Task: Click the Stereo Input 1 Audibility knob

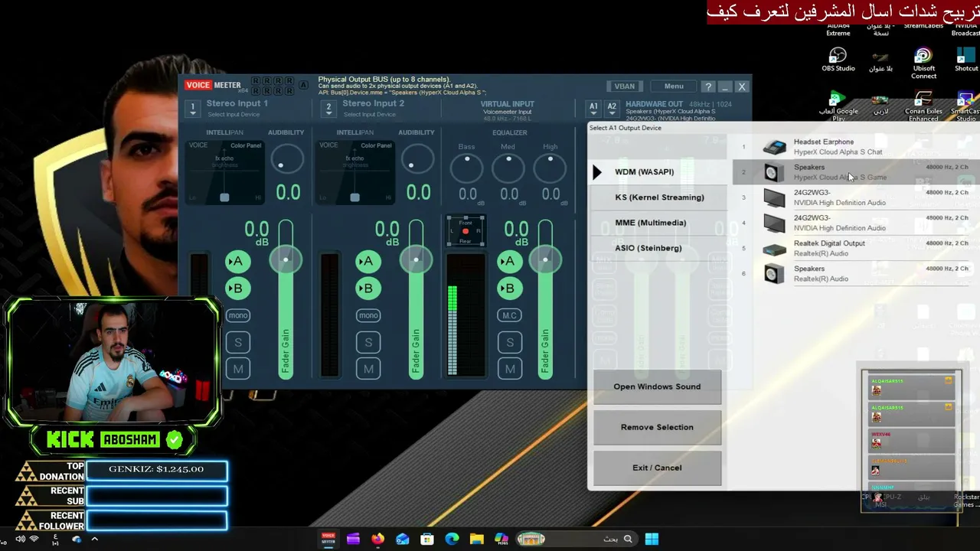Action: click(x=286, y=159)
